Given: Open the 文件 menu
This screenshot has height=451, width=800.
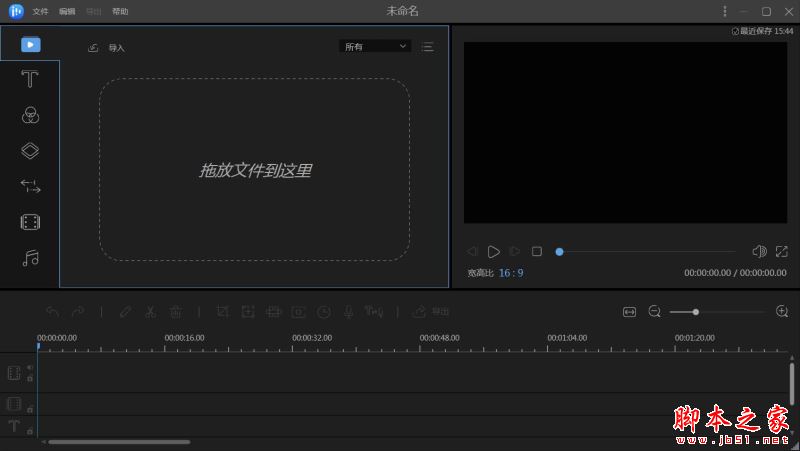Looking at the screenshot, I should pyautogui.click(x=40, y=11).
